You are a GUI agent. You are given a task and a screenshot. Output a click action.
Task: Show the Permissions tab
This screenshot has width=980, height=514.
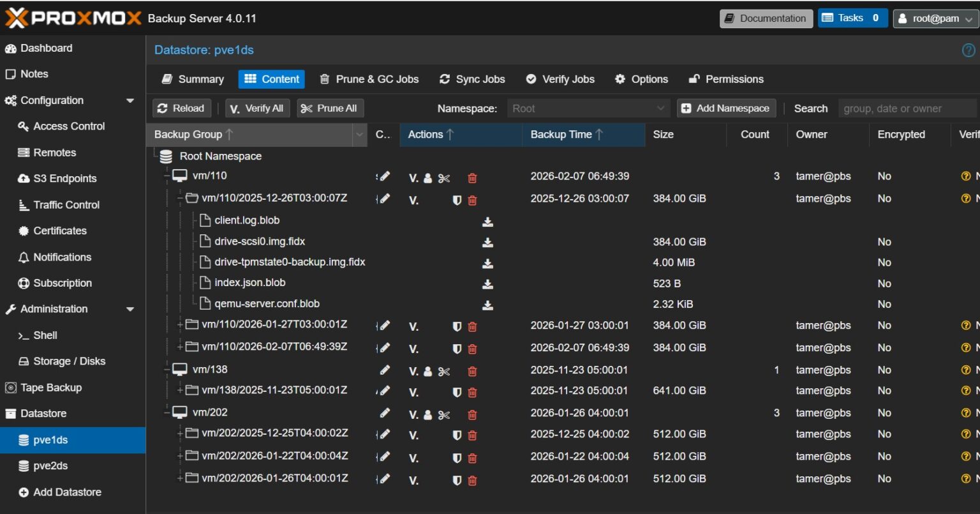pos(726,79)
